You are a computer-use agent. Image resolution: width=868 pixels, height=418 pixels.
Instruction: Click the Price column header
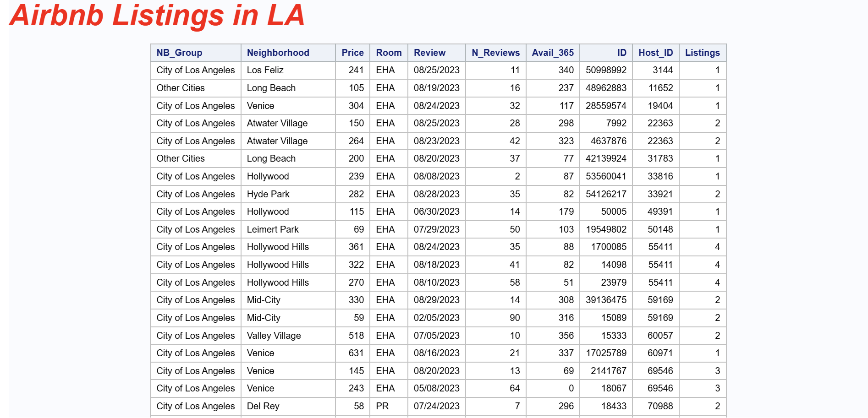pyautogui.click(x=352, y=53)
